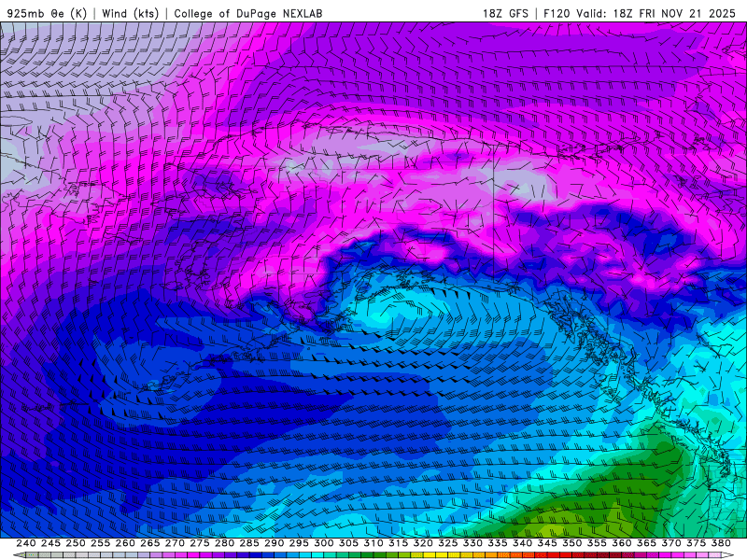This screenshot has width=747, height=560.
Task: Select the 240 value on the color scale
Action: pyautogui.click(x=26, y=543)
